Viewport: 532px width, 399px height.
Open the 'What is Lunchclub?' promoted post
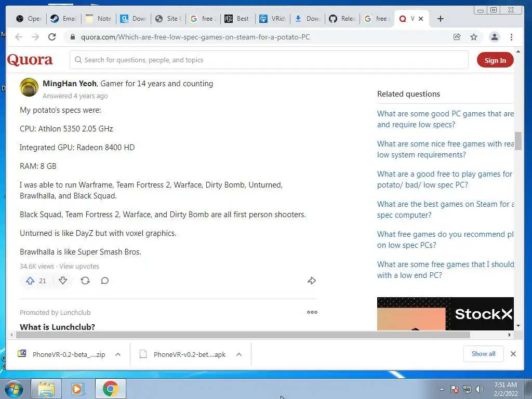click(57, 327)
